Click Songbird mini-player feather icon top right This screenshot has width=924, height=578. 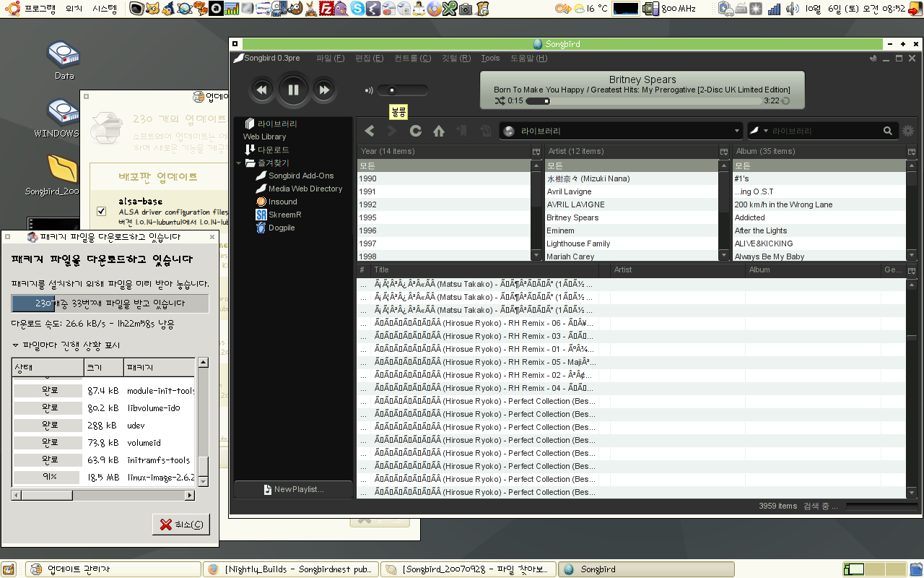click(x=873, y=59)
